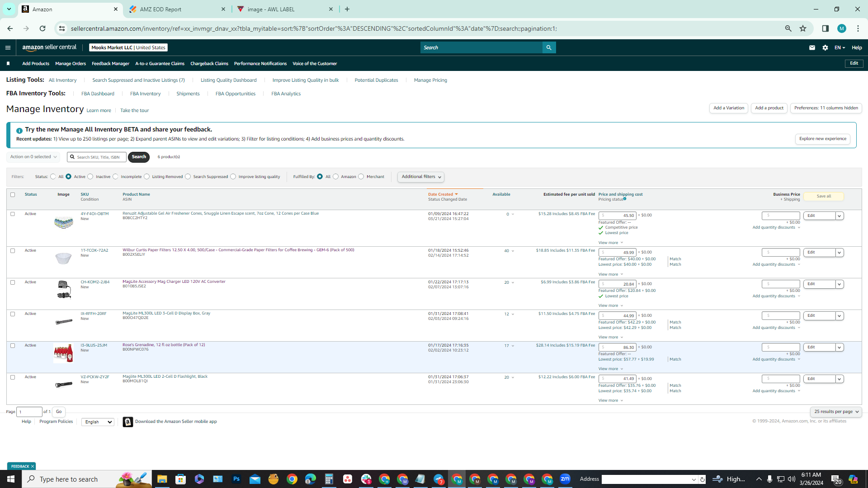Viewport: 868px width, 488px height.
Task: Open Performance Notifications menu item
Action: 260,64
